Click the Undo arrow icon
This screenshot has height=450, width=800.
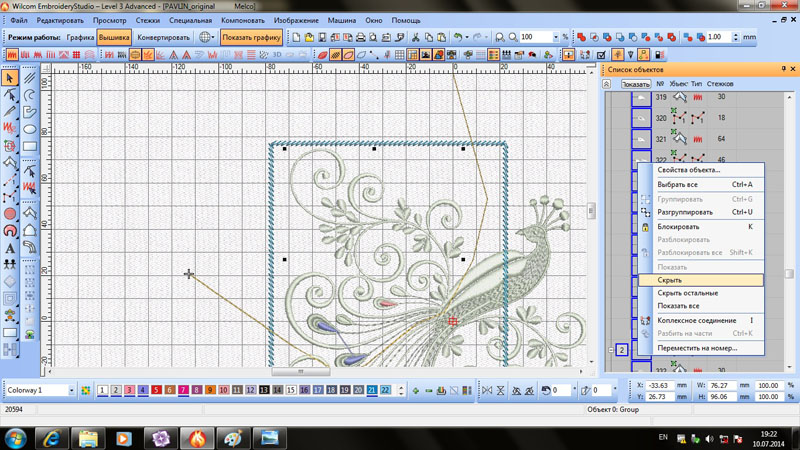tap(458, 37)
